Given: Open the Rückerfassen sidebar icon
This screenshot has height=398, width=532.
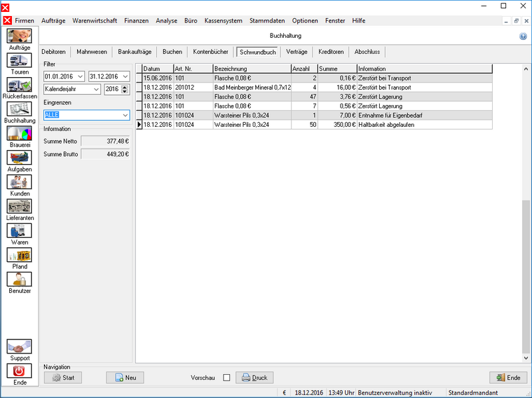Looking at the screenshot, I should click(19, 85).
